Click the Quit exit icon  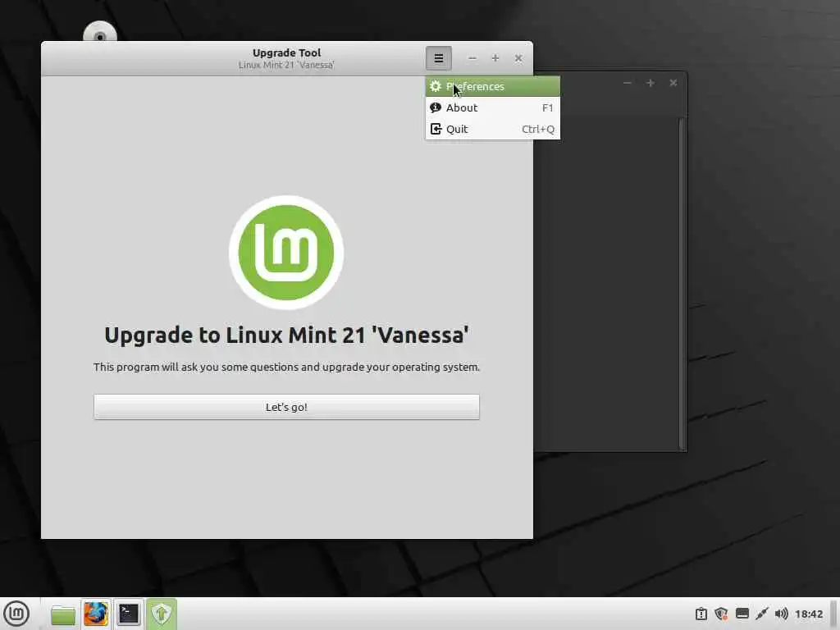(436, 129)
